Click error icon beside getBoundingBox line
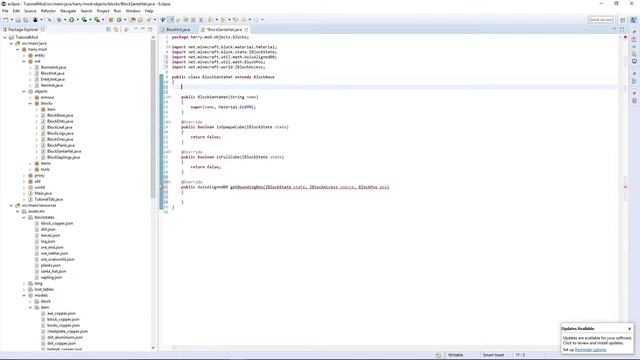Image resolution: width=640 pixels, height=360 pixels. click(161, 187)
